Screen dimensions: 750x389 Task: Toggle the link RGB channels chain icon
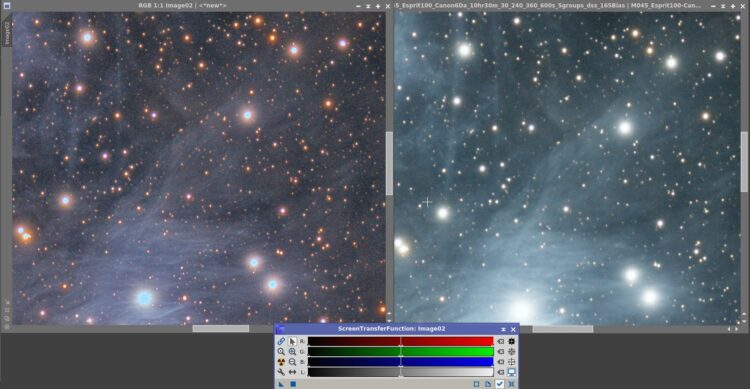281,341
